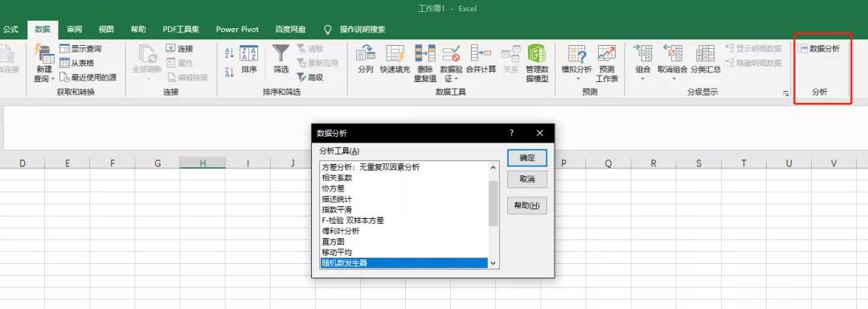868x309 pixels.
Task: Click 显示查询 (Show Queries) in the ribbon
Action: click(x=81, y=49)
